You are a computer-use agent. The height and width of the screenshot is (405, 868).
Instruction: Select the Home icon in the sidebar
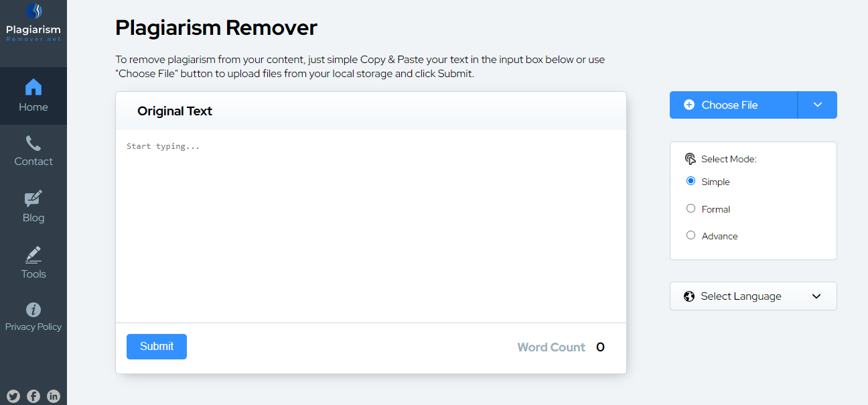(x=33, y=86)
